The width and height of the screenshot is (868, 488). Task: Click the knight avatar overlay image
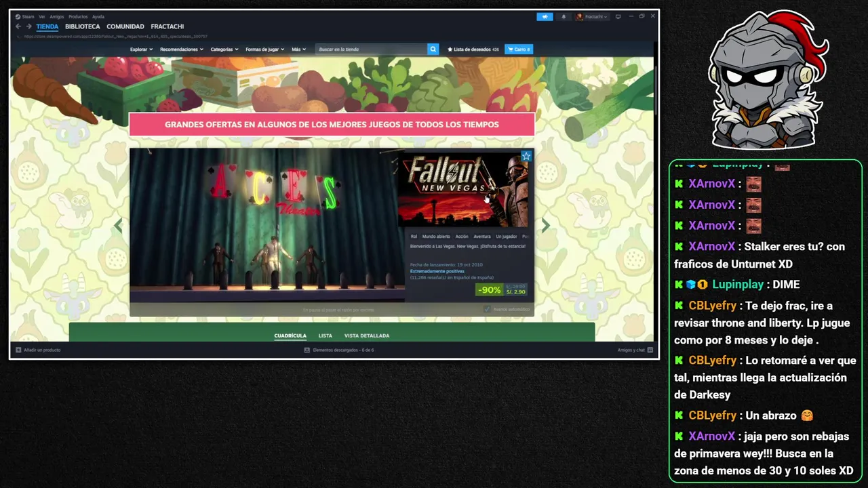pyautogui.click(x=768, y=80)
